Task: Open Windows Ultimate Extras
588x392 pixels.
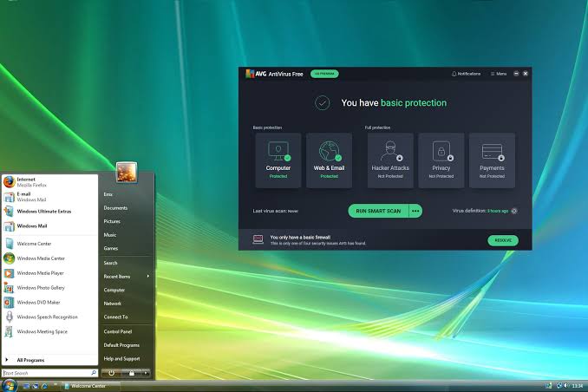Action: (49, 212)
